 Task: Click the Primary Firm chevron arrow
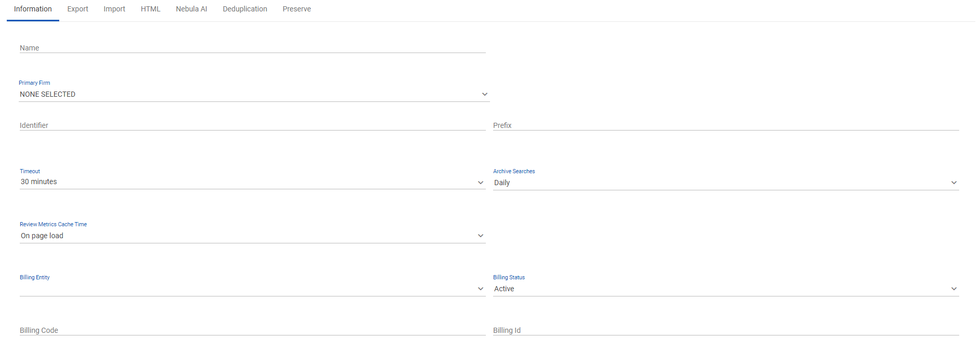[484, 94]
